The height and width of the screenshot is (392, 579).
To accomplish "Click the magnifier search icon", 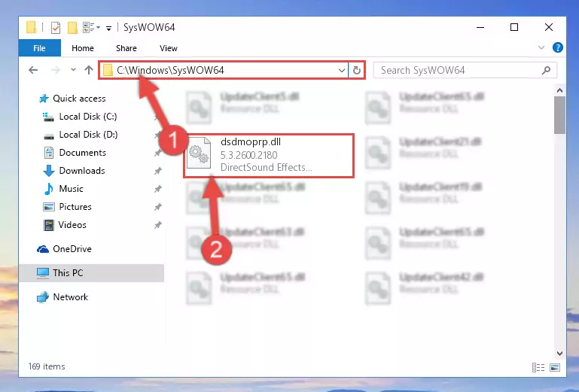I will click(x=546, y=70).
